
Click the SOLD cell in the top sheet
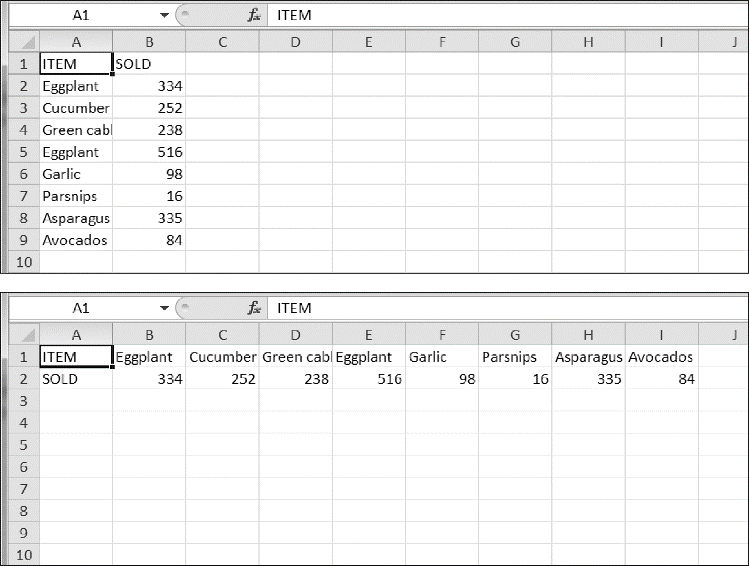[149, 64]
